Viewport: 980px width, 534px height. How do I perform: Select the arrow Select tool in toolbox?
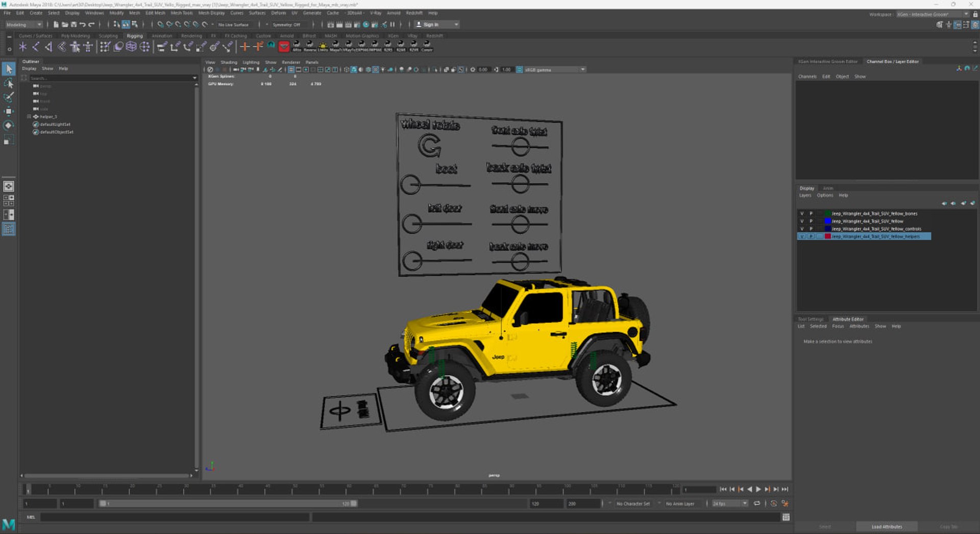(9, 68)
